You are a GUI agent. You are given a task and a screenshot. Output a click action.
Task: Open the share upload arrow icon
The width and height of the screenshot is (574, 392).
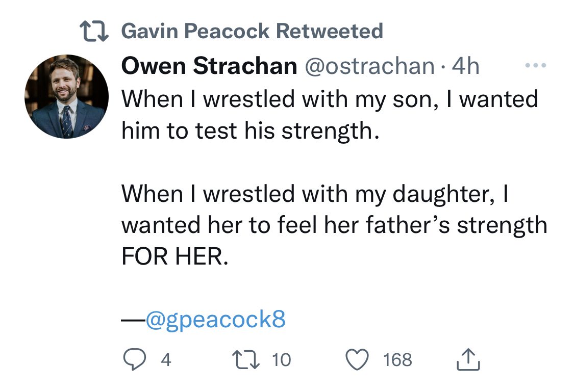pyautogui.click(x=468, y=359)
